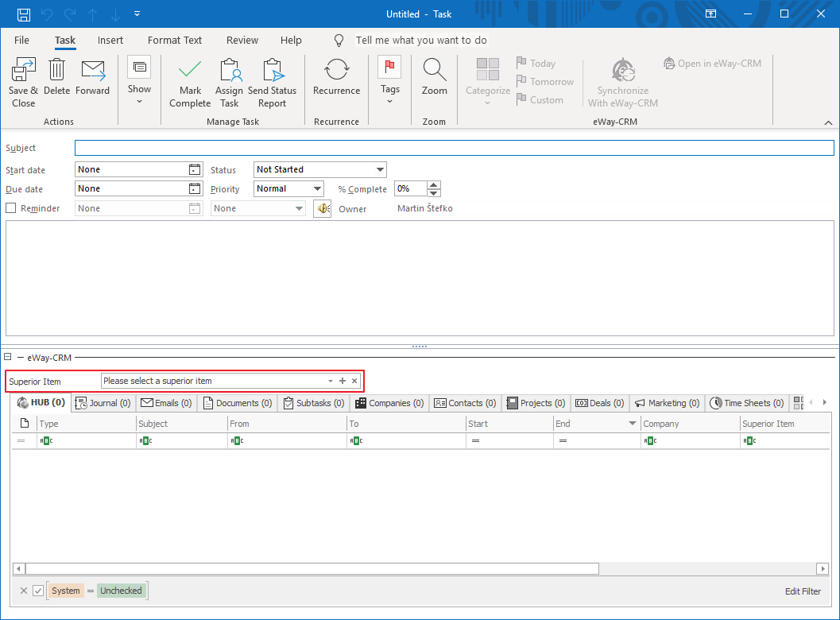Click the Unchecked filter value
This screenshot has width=840, height=620.
121,590
